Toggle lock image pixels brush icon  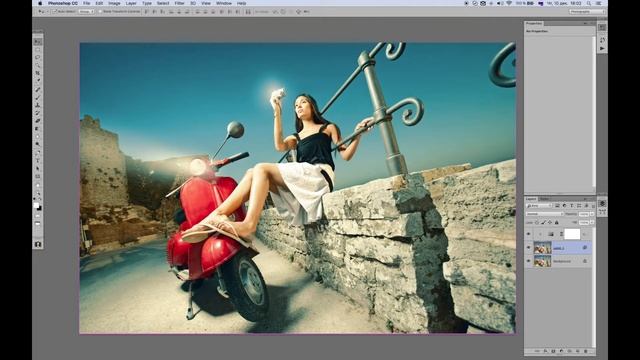click(x=543, y=222)
